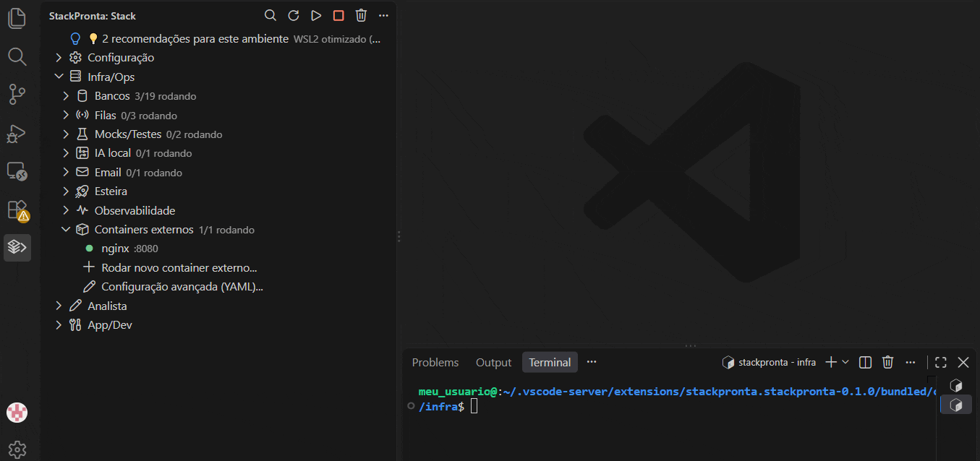Expand the Filas section

click(x=66, y=115)
